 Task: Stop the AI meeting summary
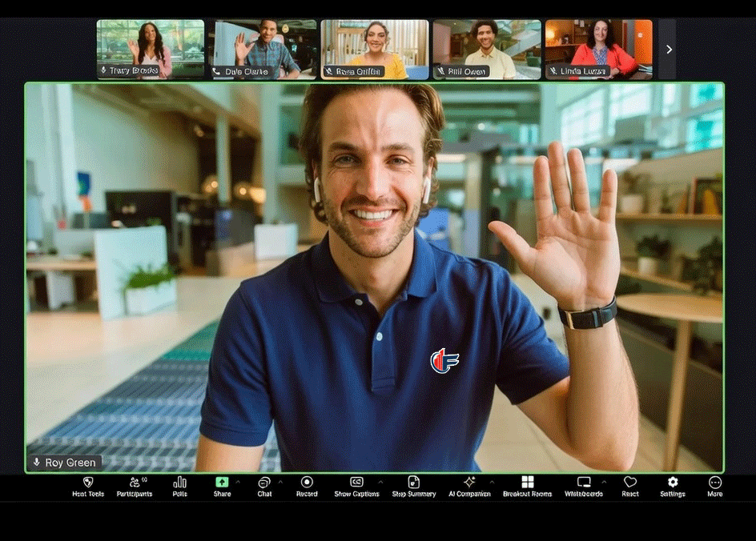click(414, 487)
